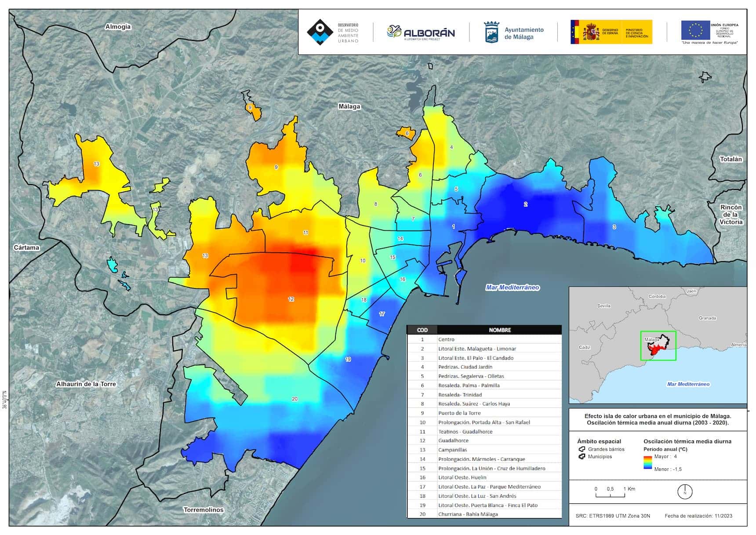
Task: Select the Ayuntamiento de Málaga crest
Action: pyautogui.click(x=491, y=33)
